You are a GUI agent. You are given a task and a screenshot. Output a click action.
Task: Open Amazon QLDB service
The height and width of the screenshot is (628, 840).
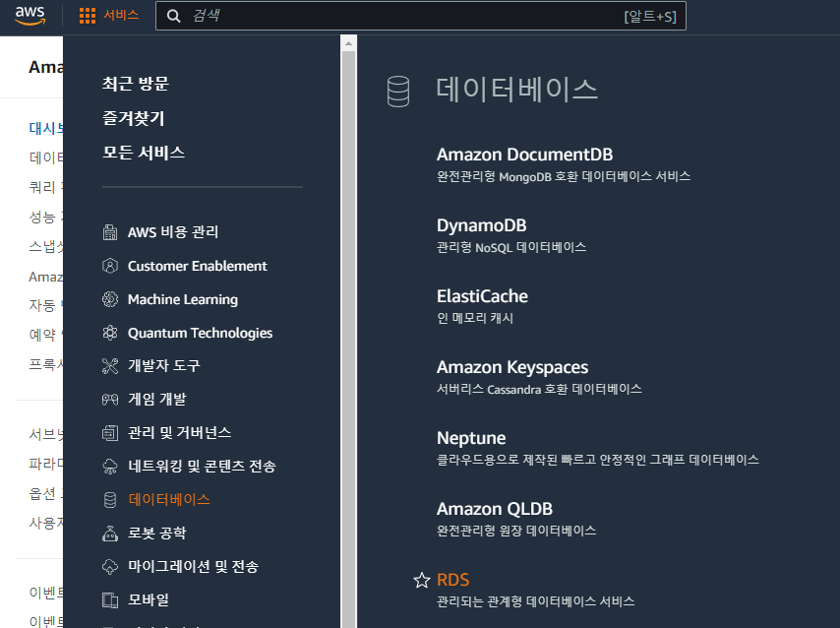pos(495,509)
